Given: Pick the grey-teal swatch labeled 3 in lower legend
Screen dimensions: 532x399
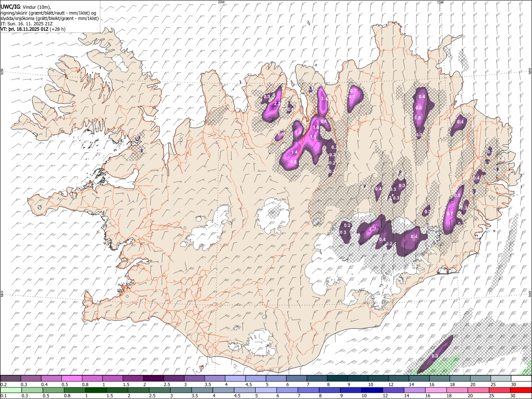Looking at the screenshot, I should (x=180, y=390).
